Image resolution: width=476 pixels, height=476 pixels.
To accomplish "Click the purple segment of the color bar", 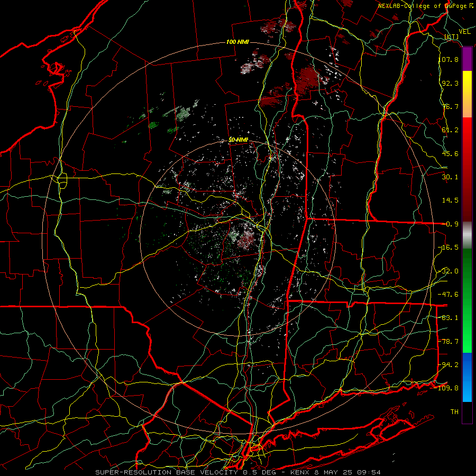I will pyautogui.click(x=467, y=59).
